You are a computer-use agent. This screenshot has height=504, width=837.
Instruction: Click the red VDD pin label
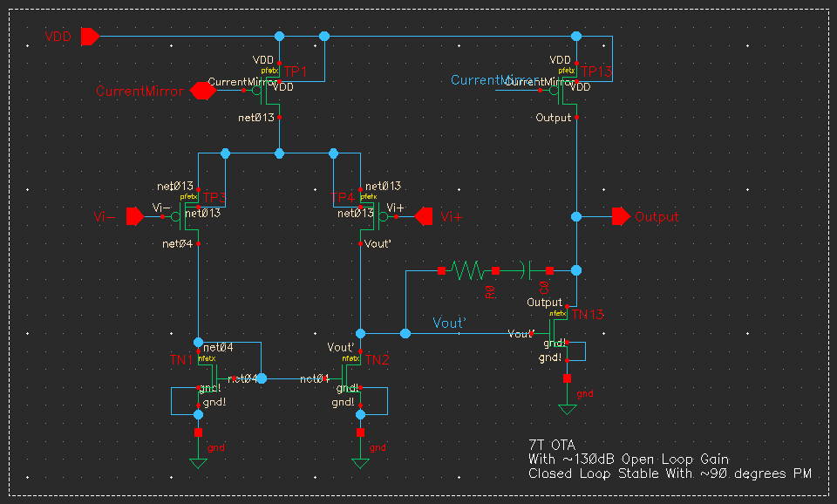[x=58, y=37]
